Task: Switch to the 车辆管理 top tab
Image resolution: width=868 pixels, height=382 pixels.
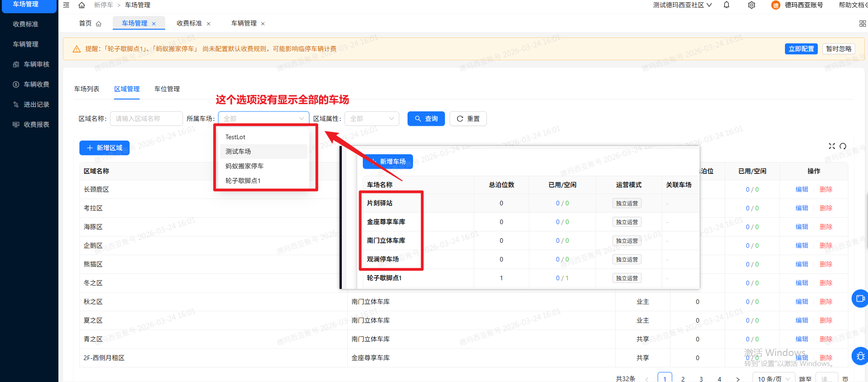Action: pyautogui.click(x=244, y=23)
